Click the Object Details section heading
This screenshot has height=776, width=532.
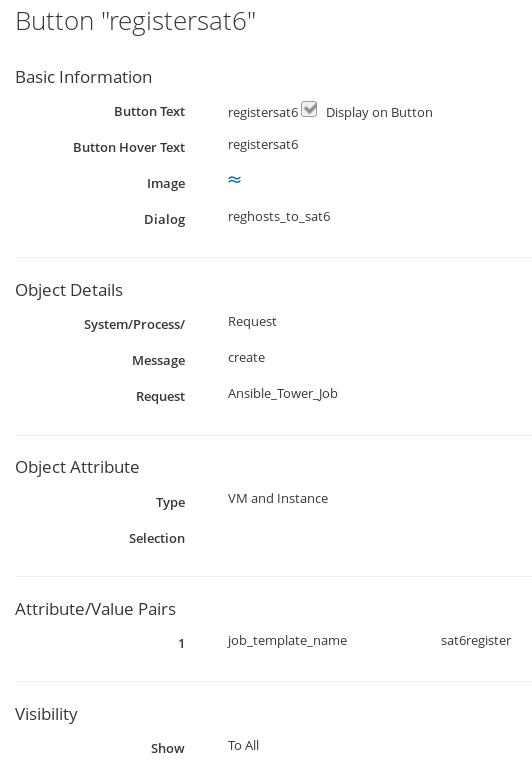point(69,290)
